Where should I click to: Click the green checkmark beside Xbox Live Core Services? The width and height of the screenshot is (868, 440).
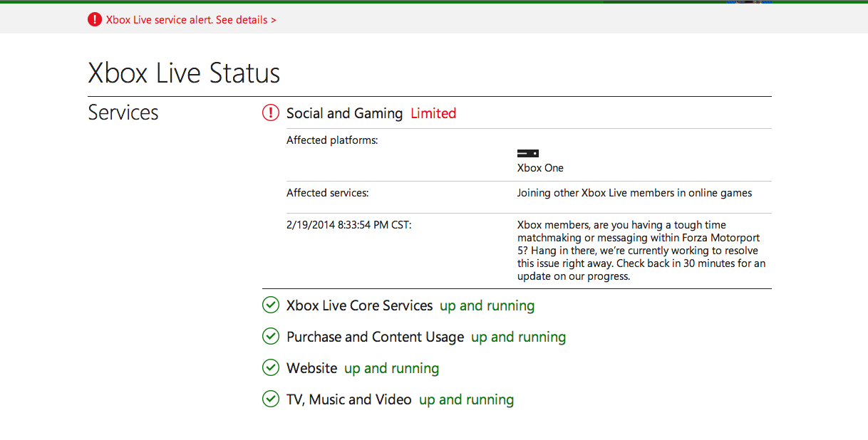[271, 305]
